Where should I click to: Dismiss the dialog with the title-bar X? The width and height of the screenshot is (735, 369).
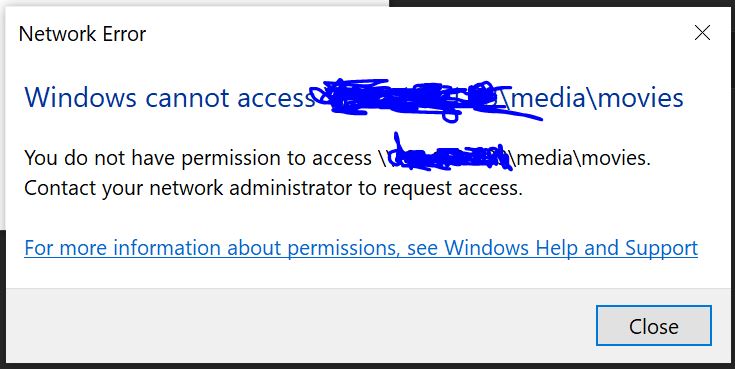(702, 33)
